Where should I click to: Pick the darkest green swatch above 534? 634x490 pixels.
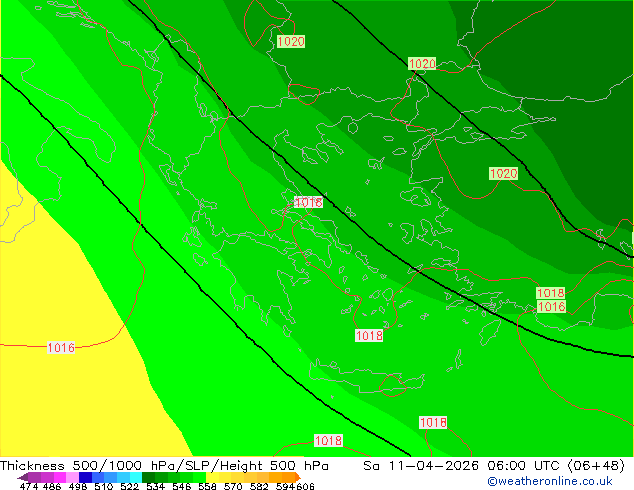(148, 477)
